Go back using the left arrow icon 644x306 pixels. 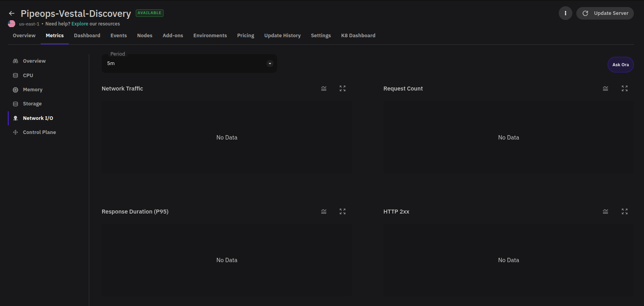point(12,13)
